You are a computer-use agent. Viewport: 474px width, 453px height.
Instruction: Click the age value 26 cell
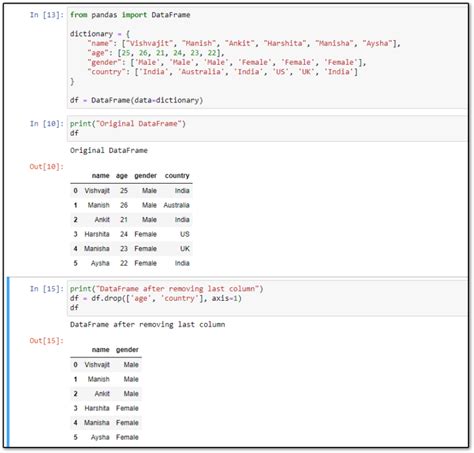pos(124,205)
